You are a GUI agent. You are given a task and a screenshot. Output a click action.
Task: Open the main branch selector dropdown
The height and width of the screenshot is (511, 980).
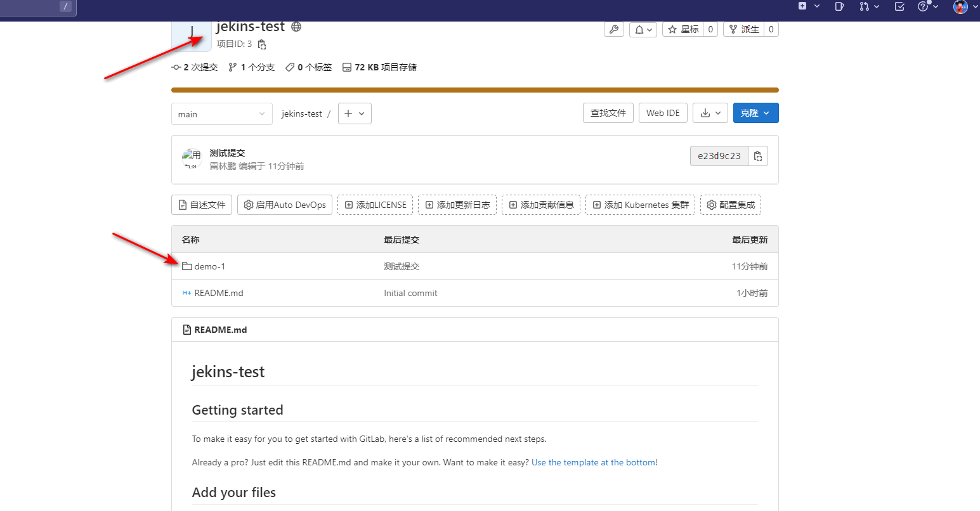pyautogui.click(x=222, y=114)
